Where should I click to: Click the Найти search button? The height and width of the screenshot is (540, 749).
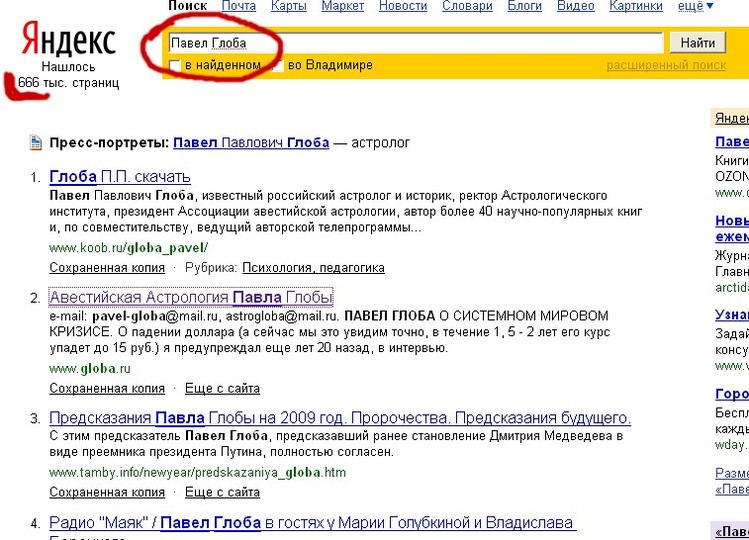click(697, 43)
